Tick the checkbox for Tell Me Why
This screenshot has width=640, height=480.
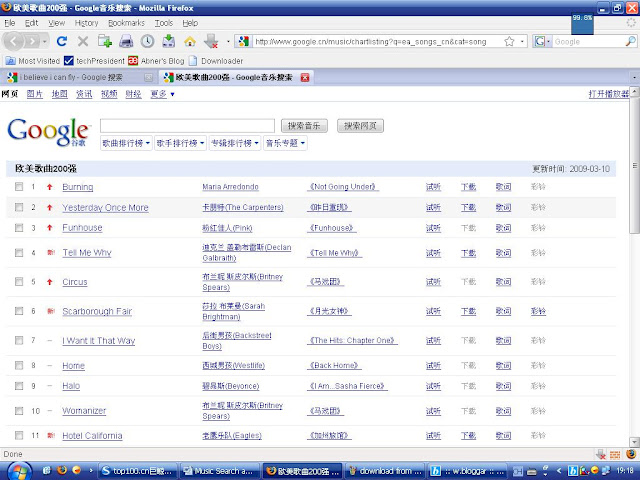tap(19, 253)
